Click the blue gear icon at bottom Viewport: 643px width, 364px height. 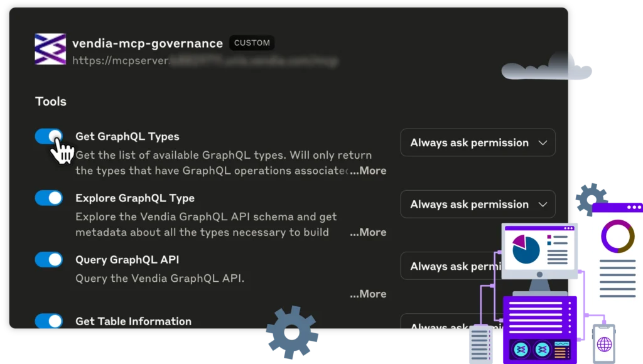pyautogui.click(x=292, y=332)
